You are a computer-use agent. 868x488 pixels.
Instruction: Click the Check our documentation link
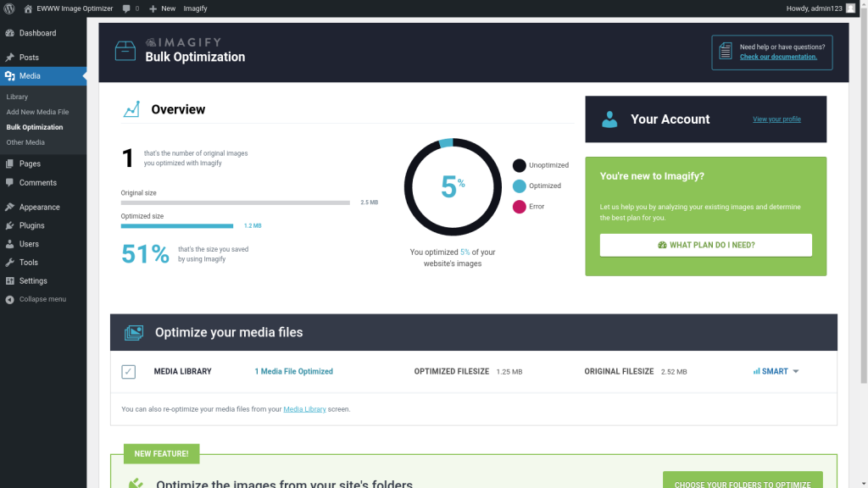pos(778,57)
